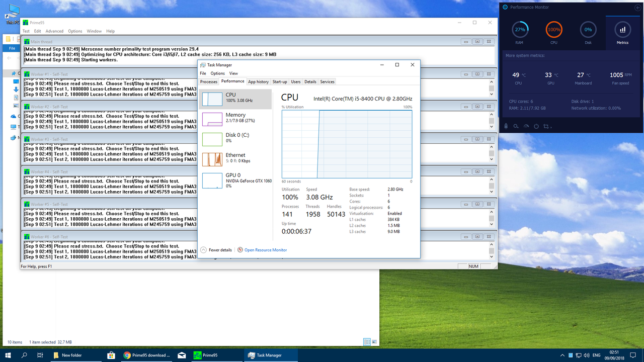Open Prime95 Window menu
The width and height of the screenshot is (644, 362).
(x=94, y=31)
